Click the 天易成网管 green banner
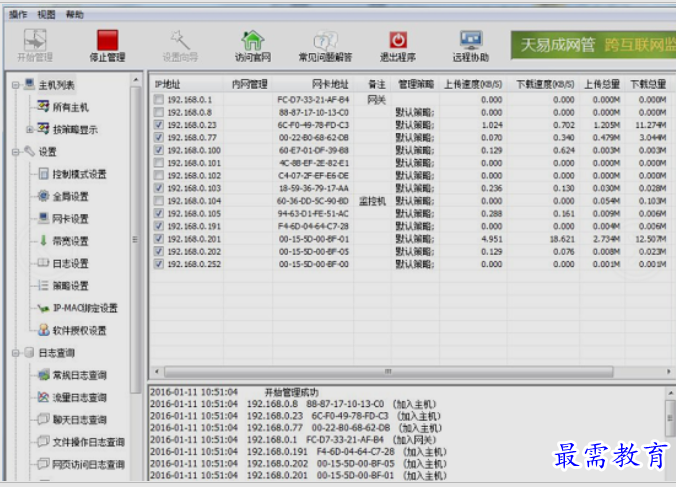676x487 pixels. point(593,45)
